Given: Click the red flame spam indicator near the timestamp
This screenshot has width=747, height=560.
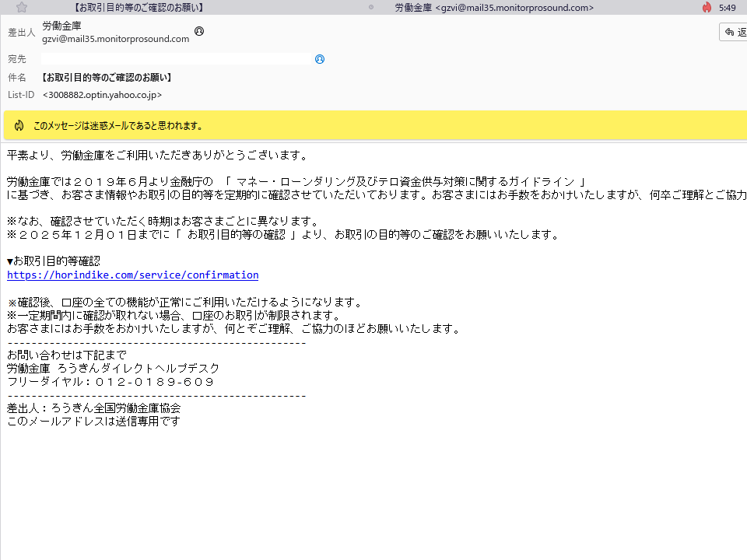Looking at the screenshot, I should (x=706, y=7).
